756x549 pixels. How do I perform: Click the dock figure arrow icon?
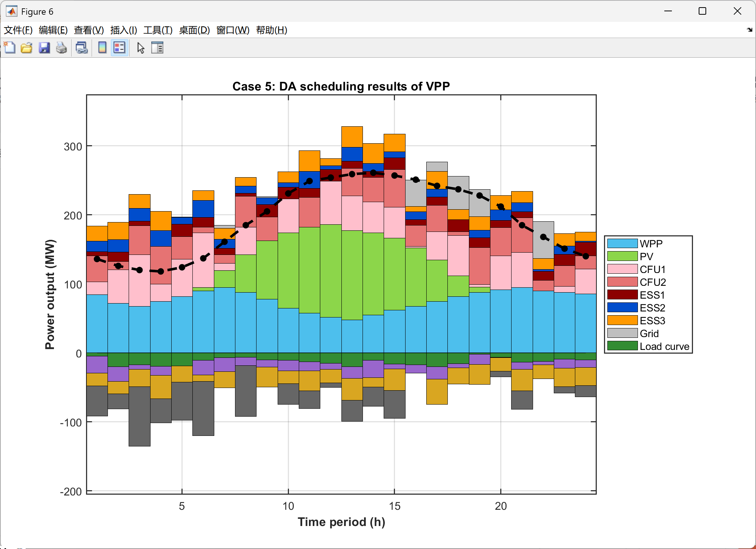tap(749, 30)
